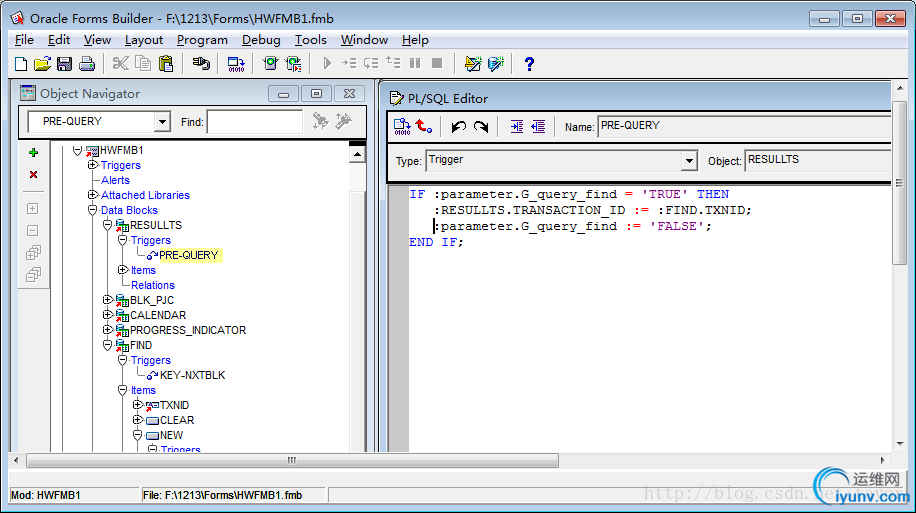
Task: Click the Connect to database icon
Action: pos(201,63)
